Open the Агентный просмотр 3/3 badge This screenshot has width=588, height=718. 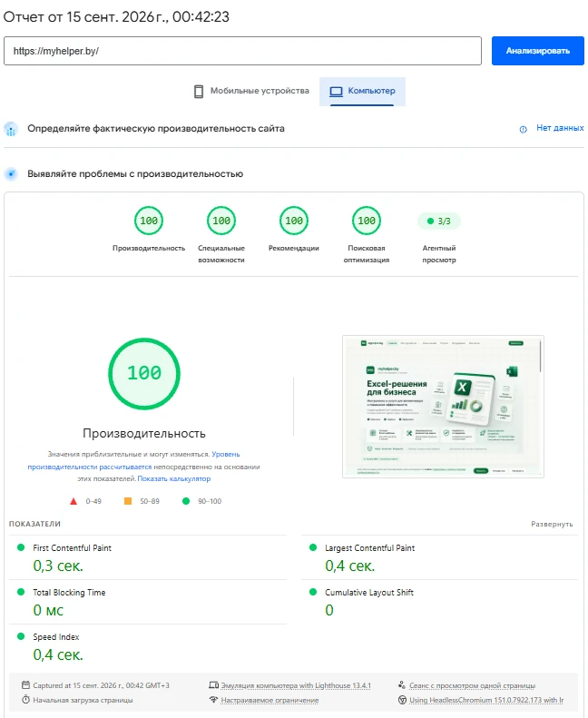tap(439, 221)
